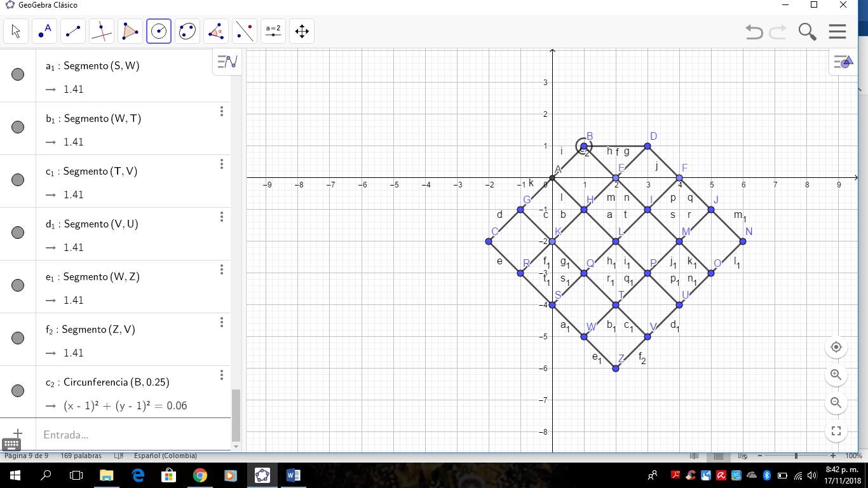Select the Line tool
Image resolution: width=868 pixels, height=488 pixels.
coord(72,30)
